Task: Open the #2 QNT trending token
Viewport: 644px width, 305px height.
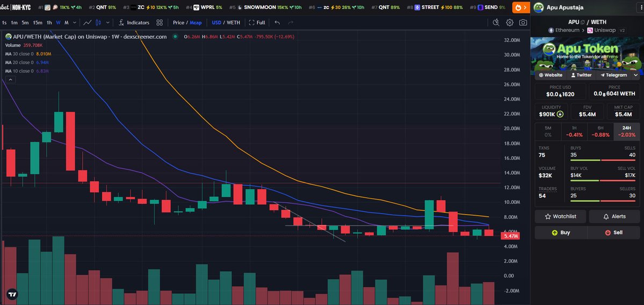Action: [103, 8]
